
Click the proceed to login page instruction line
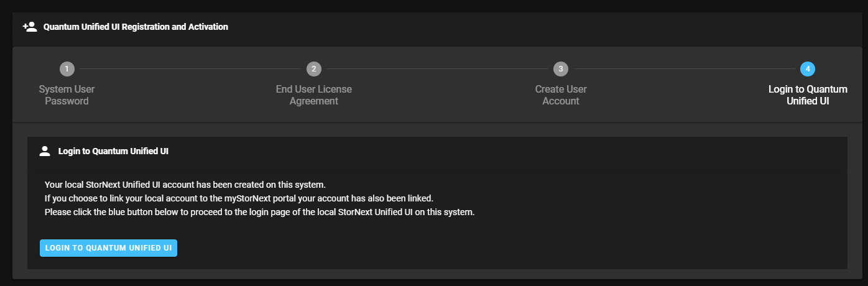[x=260, y=212]
